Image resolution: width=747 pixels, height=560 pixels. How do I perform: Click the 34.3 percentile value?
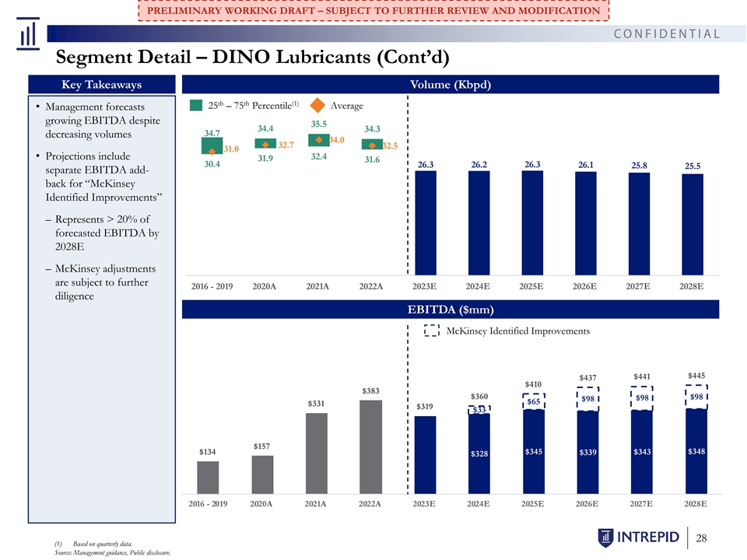372,129
